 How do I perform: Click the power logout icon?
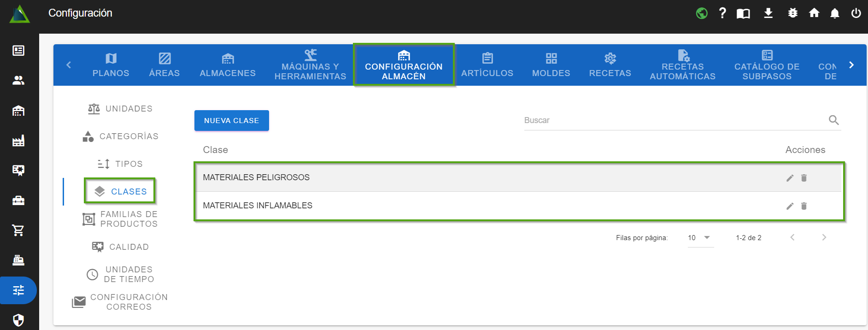856,13
